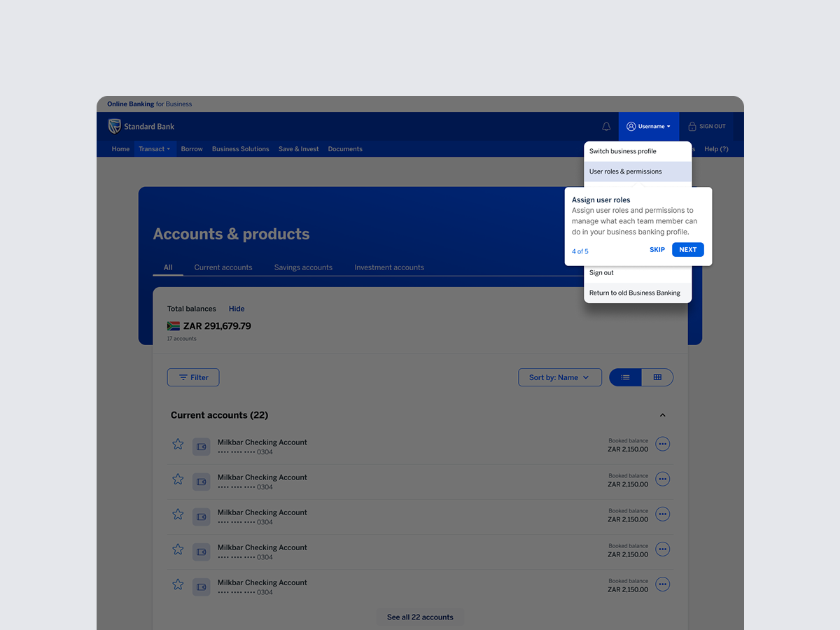This screenshot has height=630, width=840.
Task: Click Online Banking for Business label
Action: (150, 104)
